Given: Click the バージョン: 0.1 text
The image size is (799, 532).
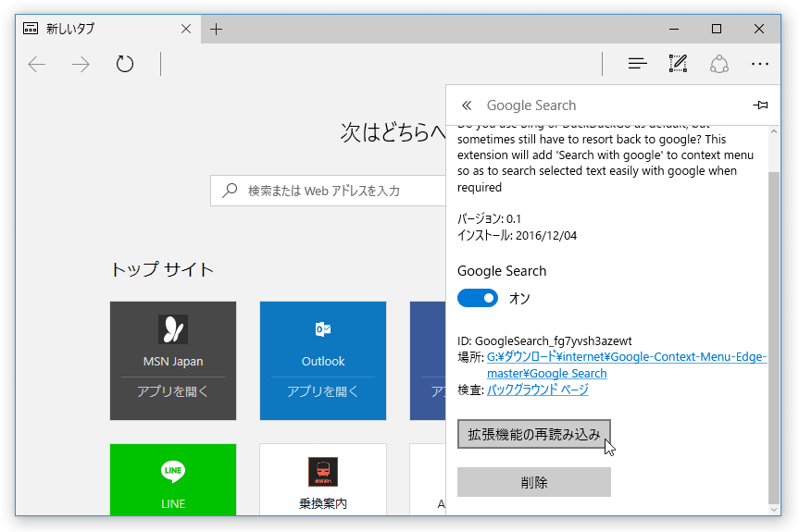Looking at the screenshot, I should click(489, 219).
